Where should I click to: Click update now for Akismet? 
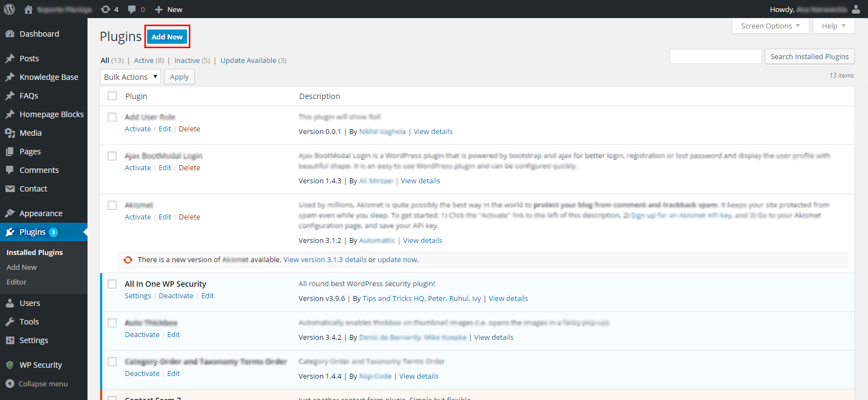(397, 260)
